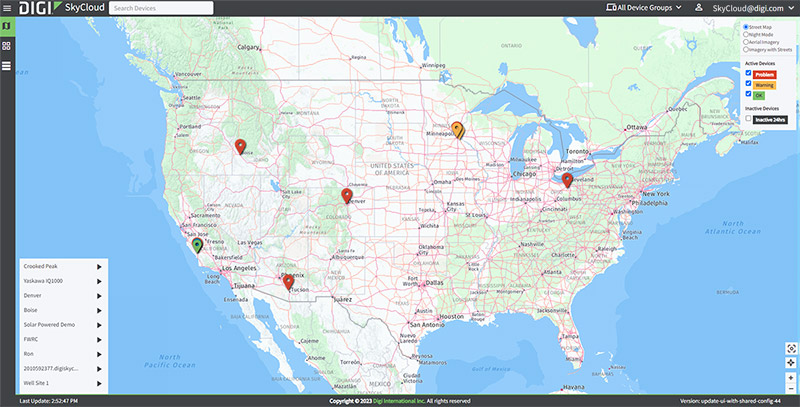Select Imagery with Streets radio button

click(x=746, y=49)
